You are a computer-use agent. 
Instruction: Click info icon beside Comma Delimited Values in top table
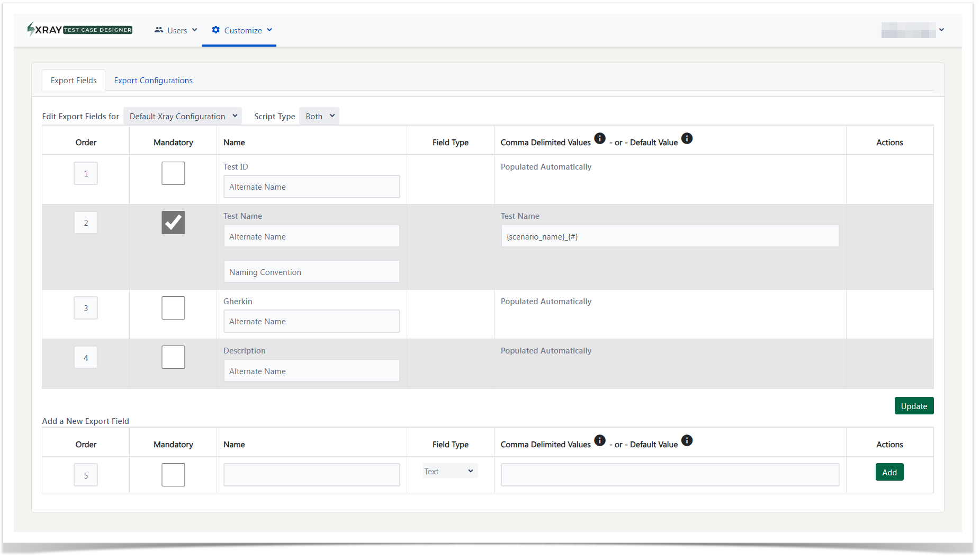coord(600,138)
